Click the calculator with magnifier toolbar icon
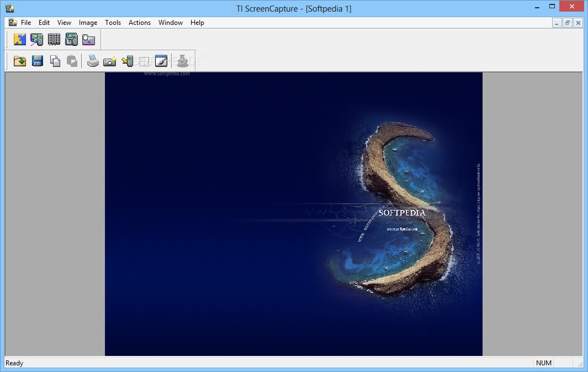 click(37, 39)
